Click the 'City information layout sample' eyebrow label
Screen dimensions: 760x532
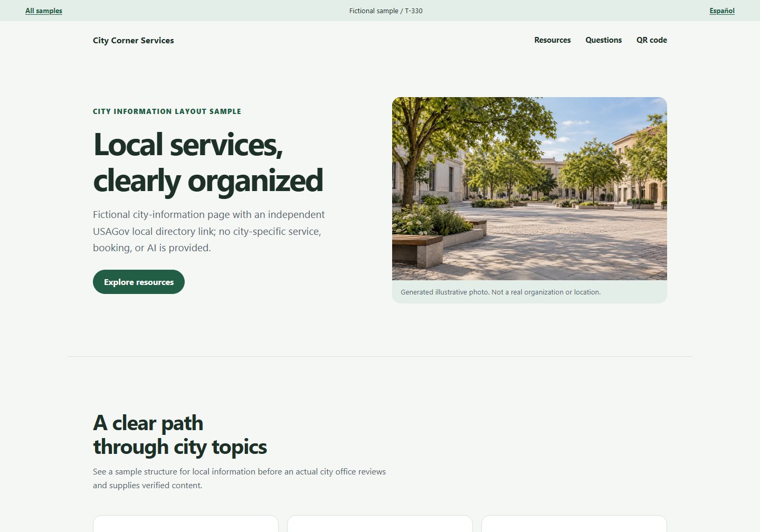(167, 111)
